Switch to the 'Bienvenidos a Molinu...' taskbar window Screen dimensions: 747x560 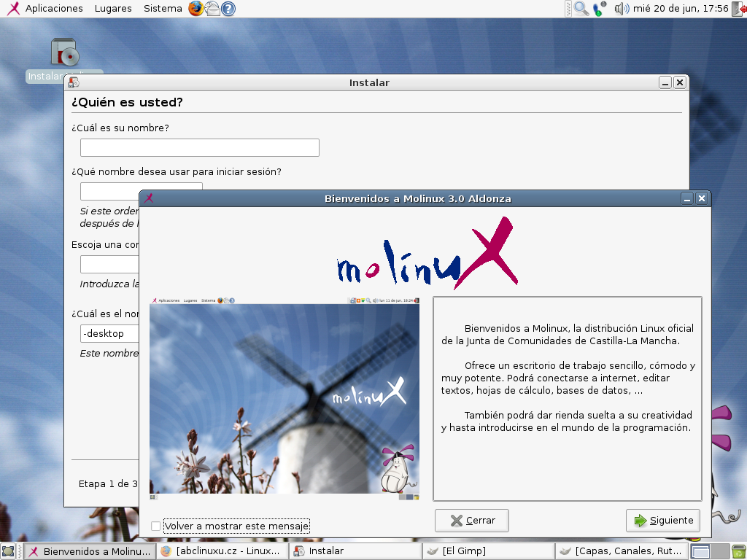(x=90, y=551)
